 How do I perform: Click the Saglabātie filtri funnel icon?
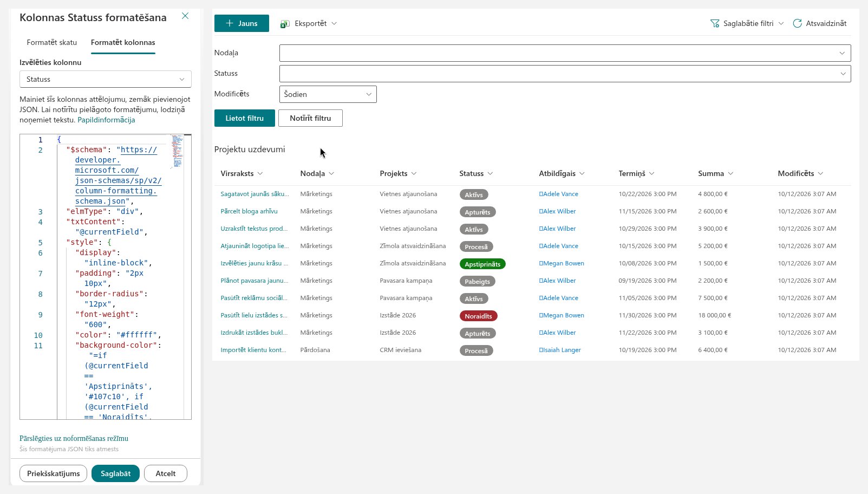point(715,24)
